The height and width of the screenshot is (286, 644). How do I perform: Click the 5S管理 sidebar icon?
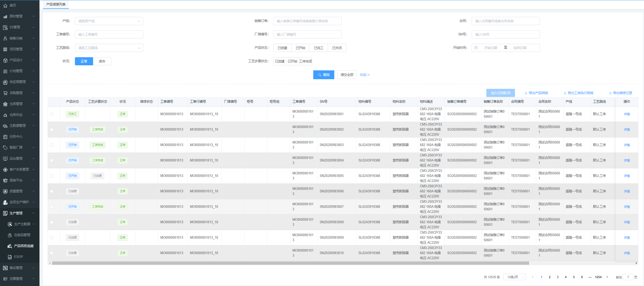(5, 27)
